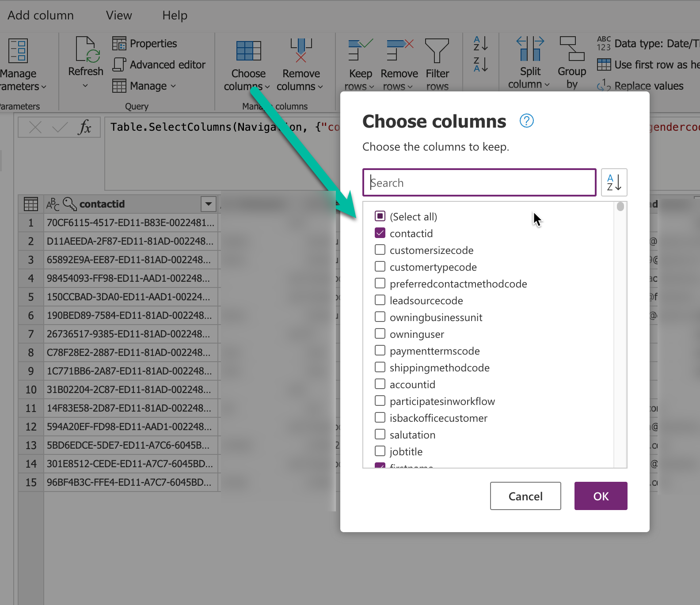This screenshot has width=700, height=605.
Task: Check the accountid checkbox
Action: tap(380, 384)
